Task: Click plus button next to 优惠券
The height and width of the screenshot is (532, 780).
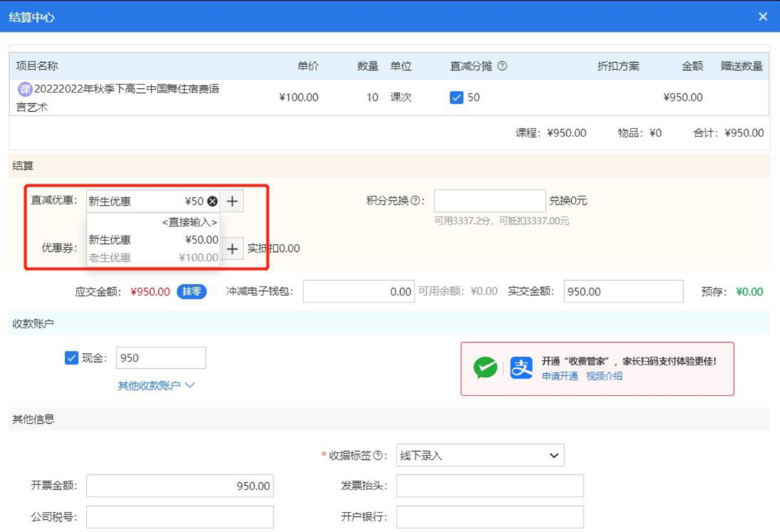Action: [x=232, y=249]
